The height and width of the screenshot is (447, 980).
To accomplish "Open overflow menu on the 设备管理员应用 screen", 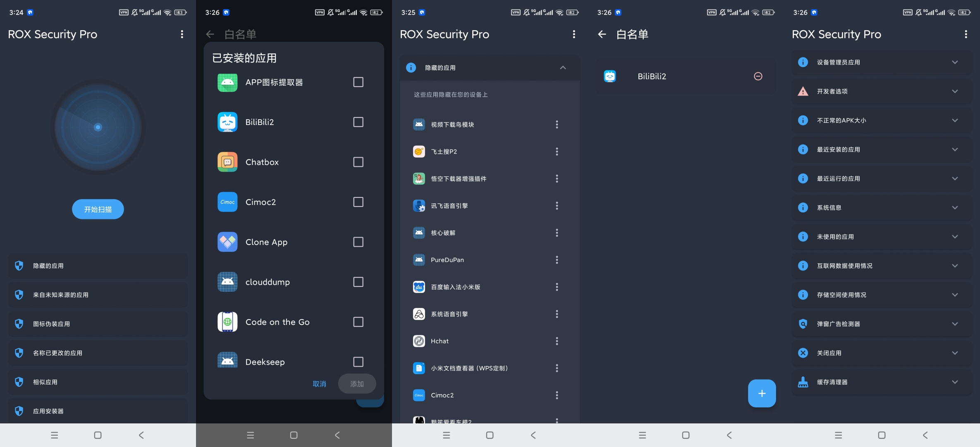I will [x=966, y=34].
